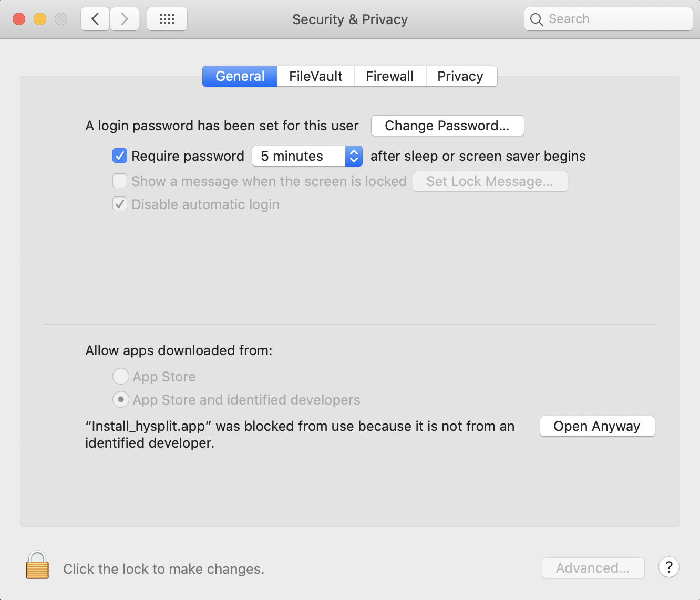Switch to the FileVault tab
Image resolution: width=700 pixels, height=600 pixels.
315,76
